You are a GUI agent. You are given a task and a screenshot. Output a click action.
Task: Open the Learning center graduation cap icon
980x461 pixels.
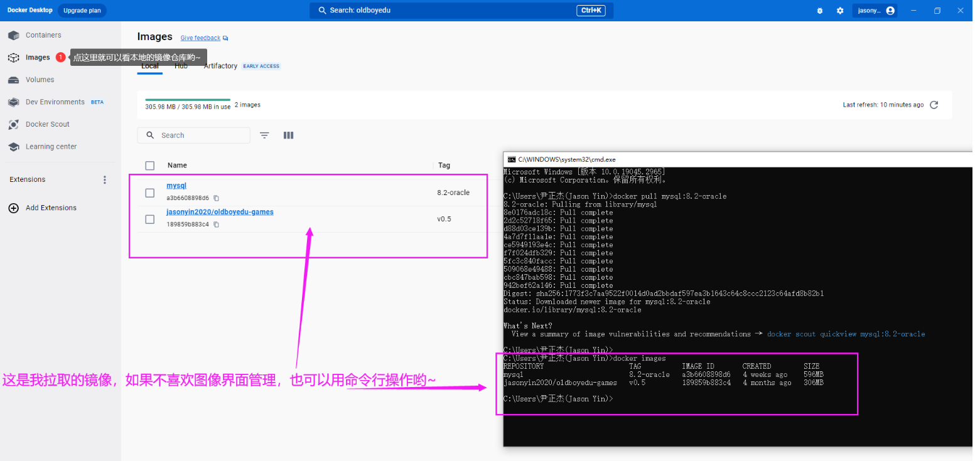click(14, 147)
